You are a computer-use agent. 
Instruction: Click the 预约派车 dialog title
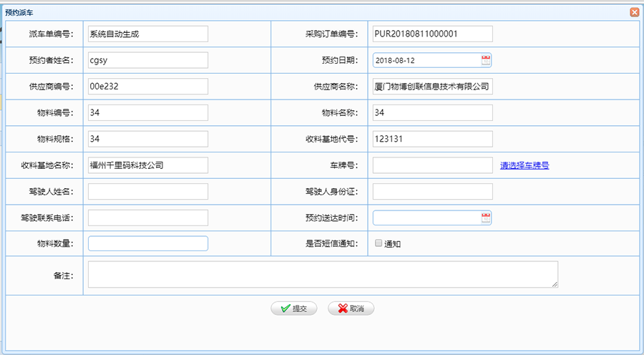pyautogui.click(x=19, y=13)
